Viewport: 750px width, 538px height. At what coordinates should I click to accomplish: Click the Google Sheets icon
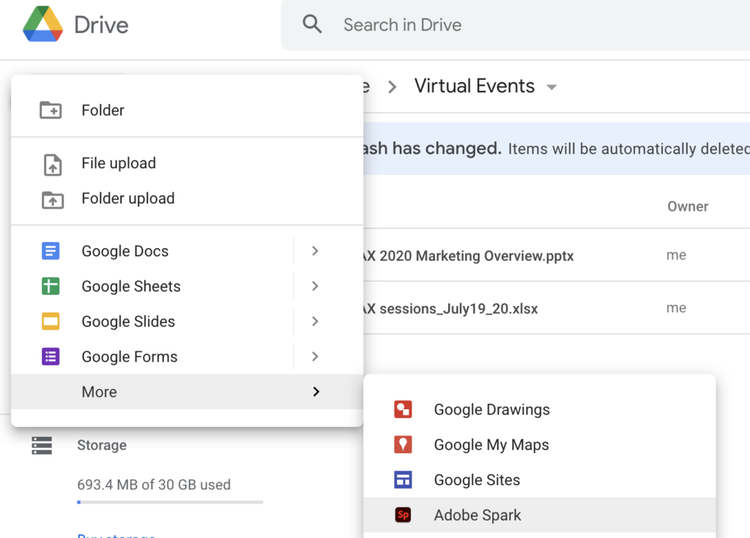pos(51,286)
